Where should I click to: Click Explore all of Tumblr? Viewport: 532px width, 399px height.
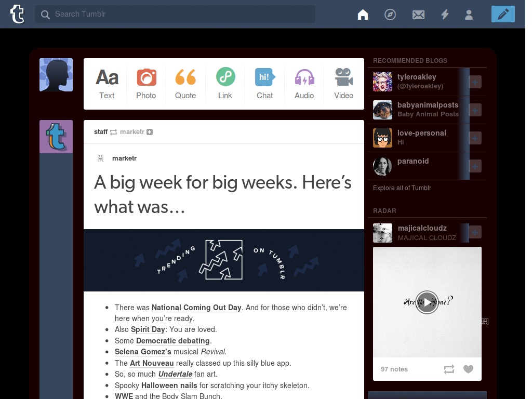[402, 188]
